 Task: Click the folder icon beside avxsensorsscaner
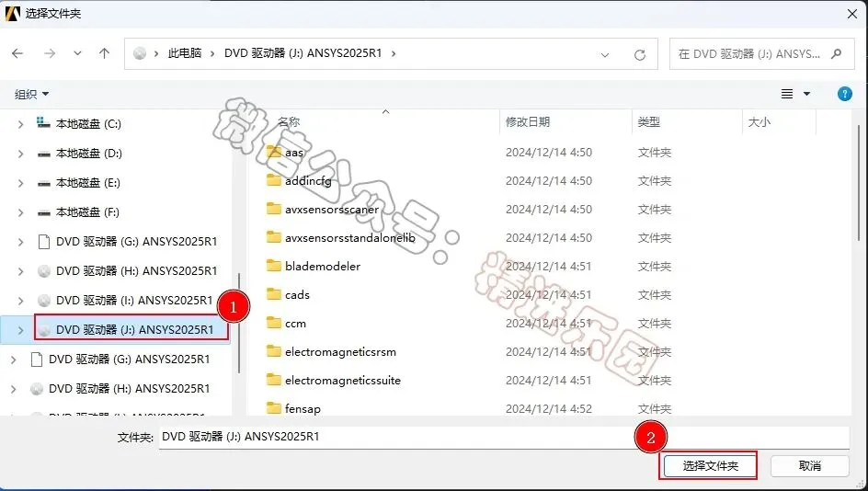tap(273, 209)
